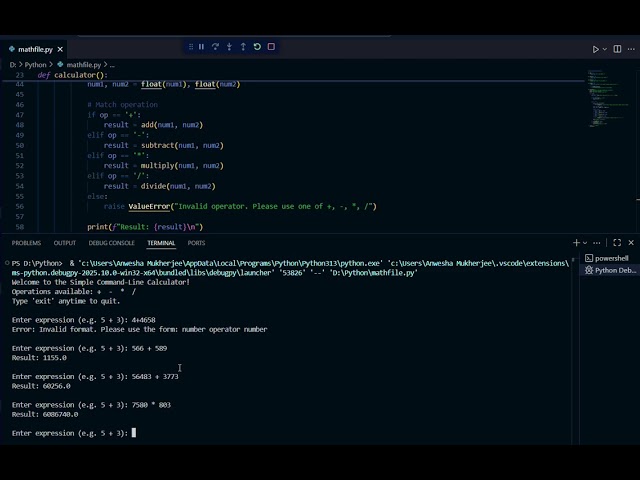
Task: Open editor More Actions ellipsis menu
Action: point(631,49)
